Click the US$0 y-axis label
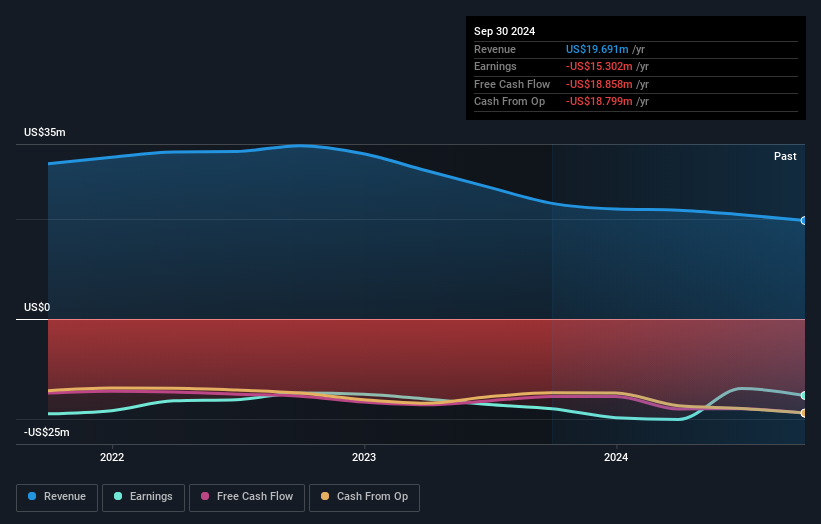This screenshot has width=821, height=524. click(37, 307)
